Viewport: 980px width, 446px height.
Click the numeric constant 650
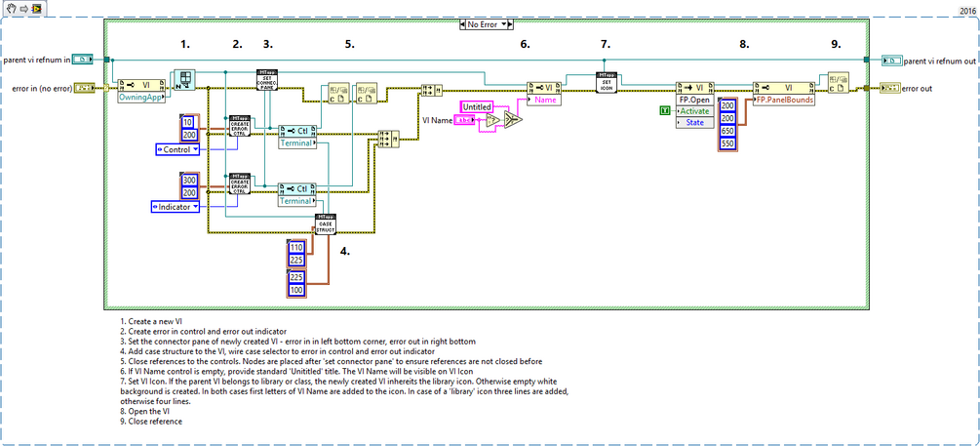pyautogui.click(x=728, y=132)
